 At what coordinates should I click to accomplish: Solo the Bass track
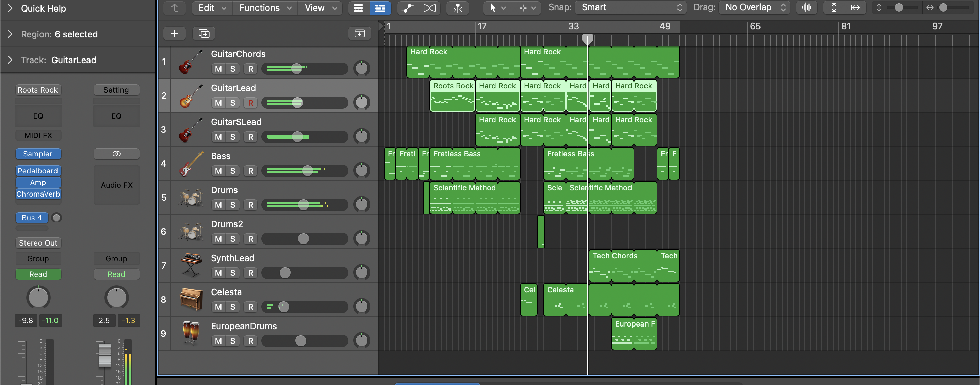(233, 171)
